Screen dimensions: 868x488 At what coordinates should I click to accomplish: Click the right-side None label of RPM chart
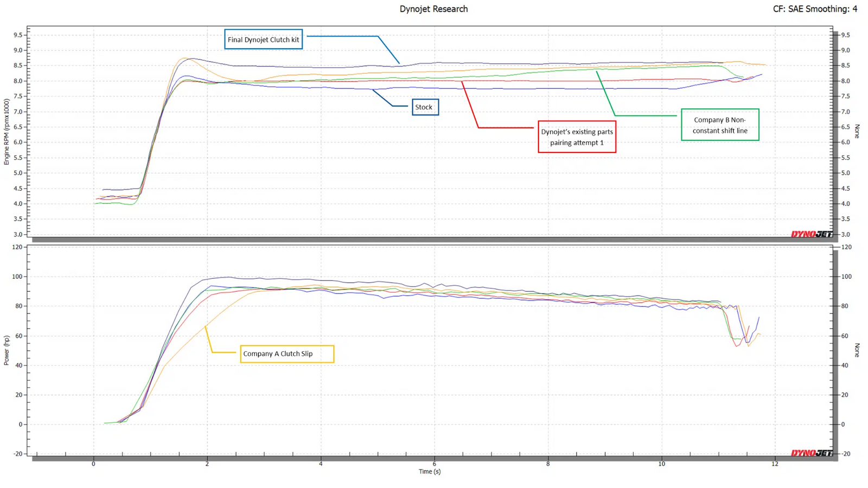pyautogui.click(x=857, y=131)
